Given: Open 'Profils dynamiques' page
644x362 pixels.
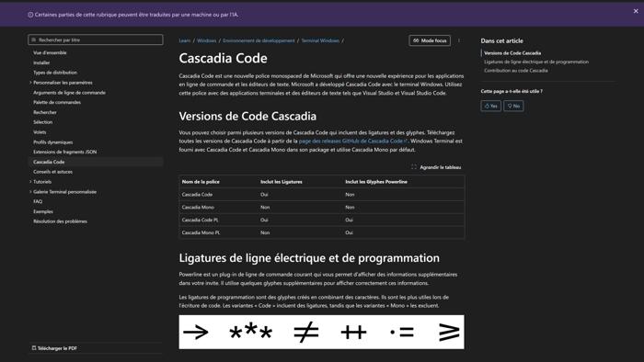Looking at the screenshot, I should coord(53,142).
